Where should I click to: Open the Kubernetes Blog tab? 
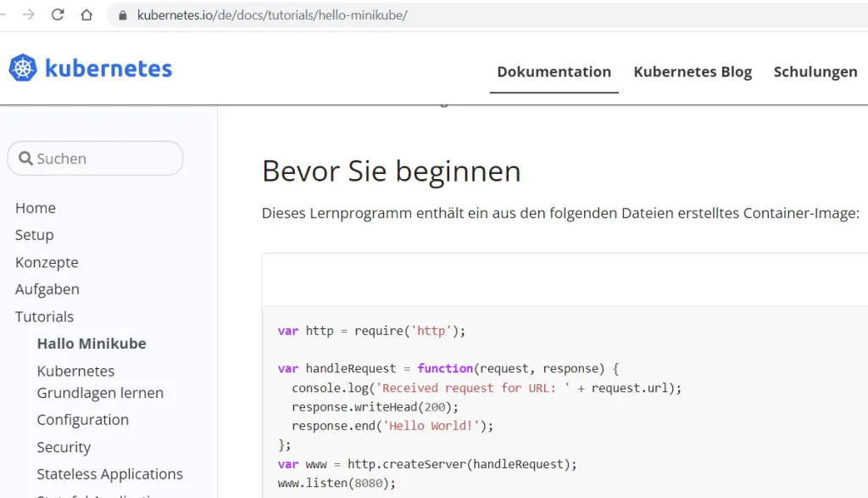(x=693, y=72)
